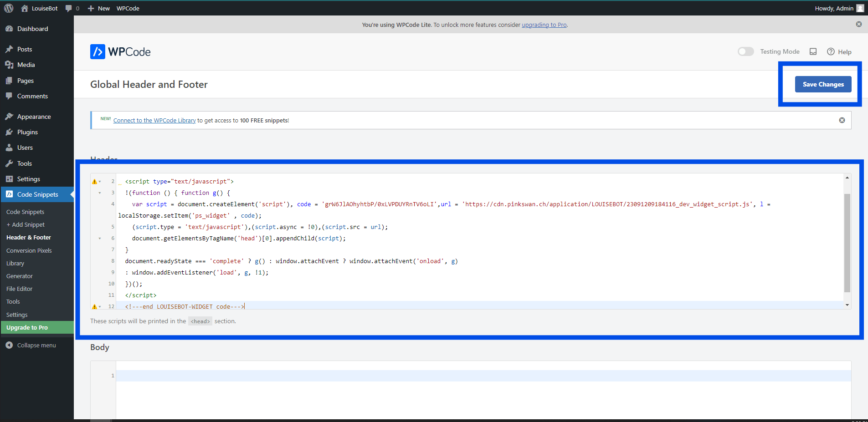
Task: Click the Header code editor scrollbar thumb
Action: (x=847, y=243)
